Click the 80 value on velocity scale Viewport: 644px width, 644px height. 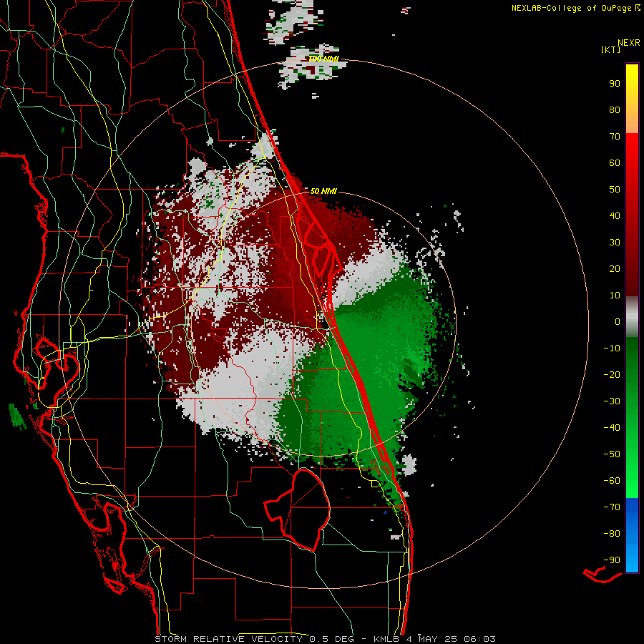[615, 110]
